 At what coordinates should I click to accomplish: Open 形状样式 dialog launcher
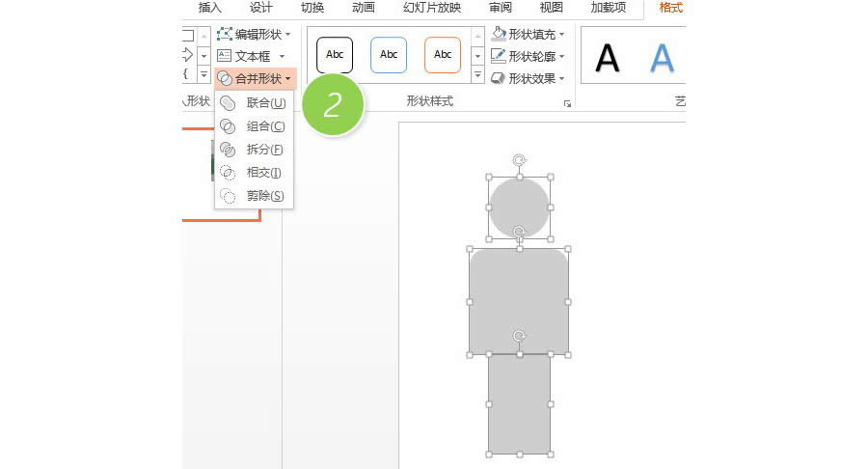click(x=567, y=103)
